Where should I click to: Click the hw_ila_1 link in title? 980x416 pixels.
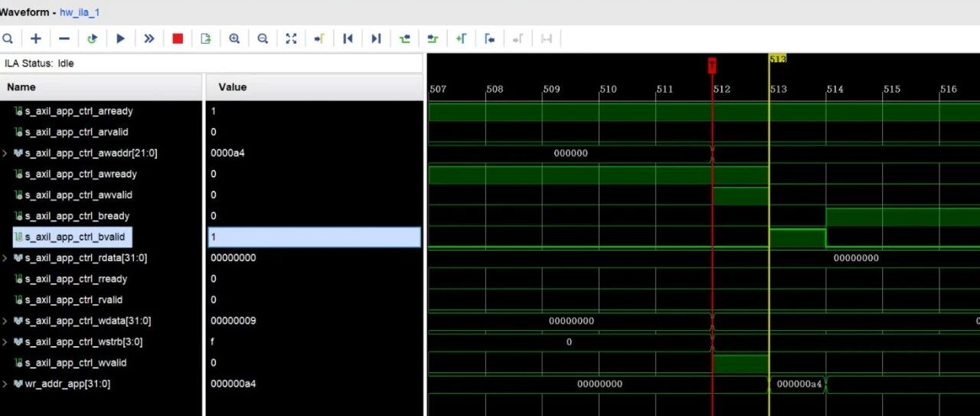coord(80,13)
